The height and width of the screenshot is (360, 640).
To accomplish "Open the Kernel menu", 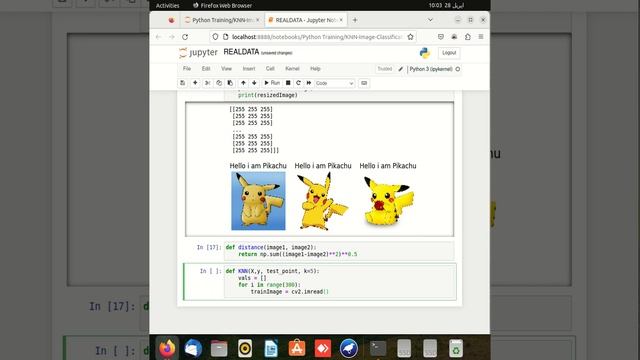I will tap(292, 69).
